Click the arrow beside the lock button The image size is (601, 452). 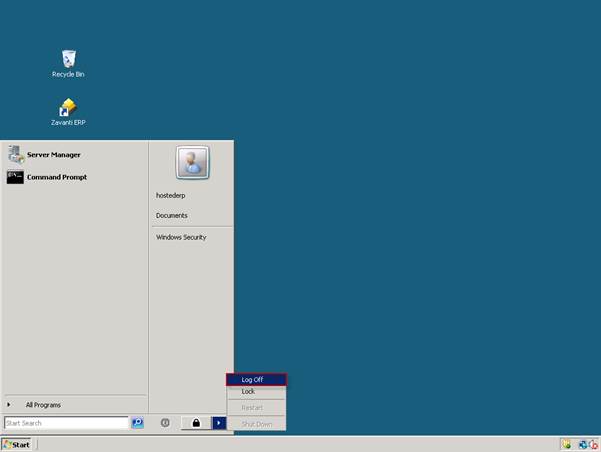(x=219, y=423)
